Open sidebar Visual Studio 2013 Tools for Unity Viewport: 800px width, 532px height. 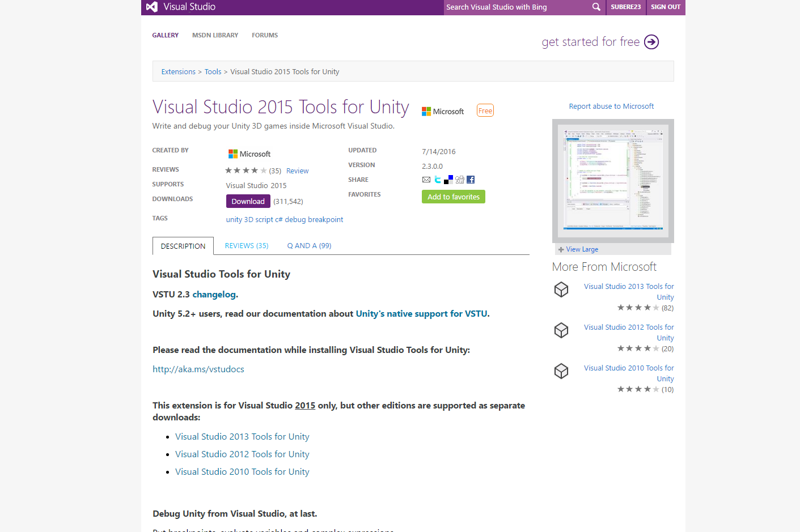(x=629, y=292)
